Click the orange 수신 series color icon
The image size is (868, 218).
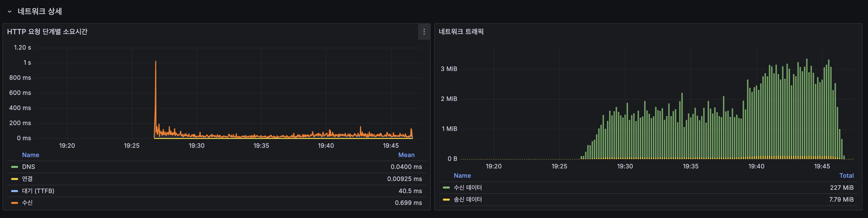pyautogui.click(x=15, y=203)
